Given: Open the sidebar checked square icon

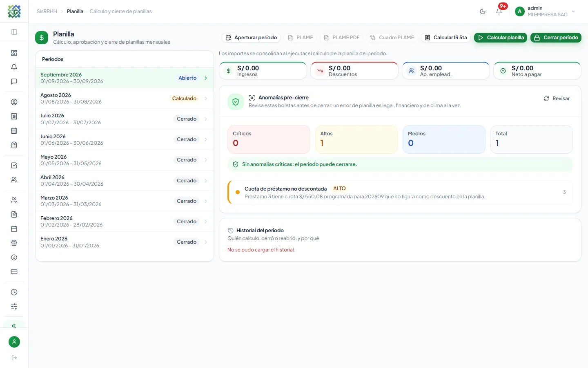Looking at the screenshot, I should click(x=14, y=166).
